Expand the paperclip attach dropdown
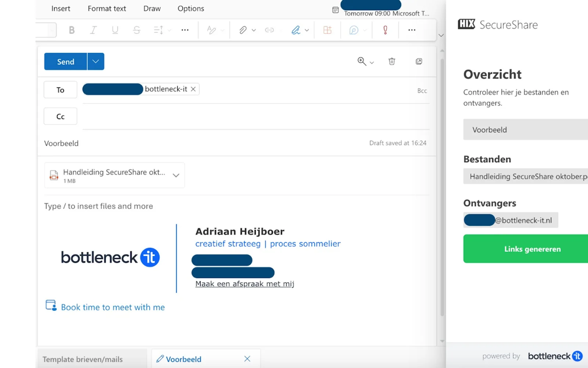The width and height of the screenshot is (588, 368). click(254, 30)
